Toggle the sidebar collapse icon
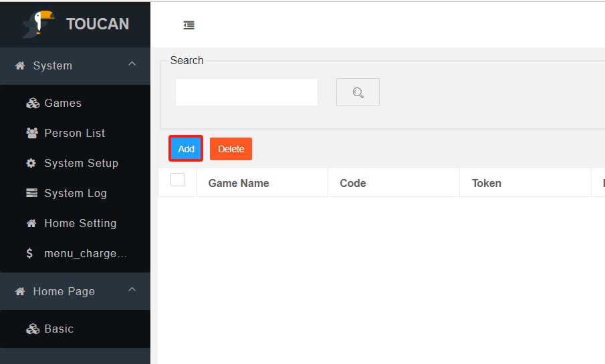 point(189,25)
